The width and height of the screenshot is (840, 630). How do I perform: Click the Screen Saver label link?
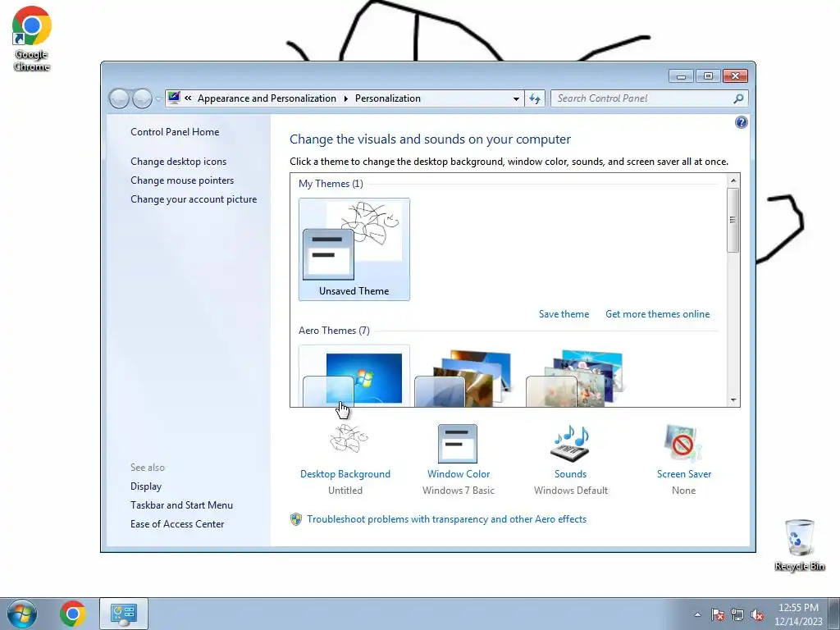[x=683, y=473]
